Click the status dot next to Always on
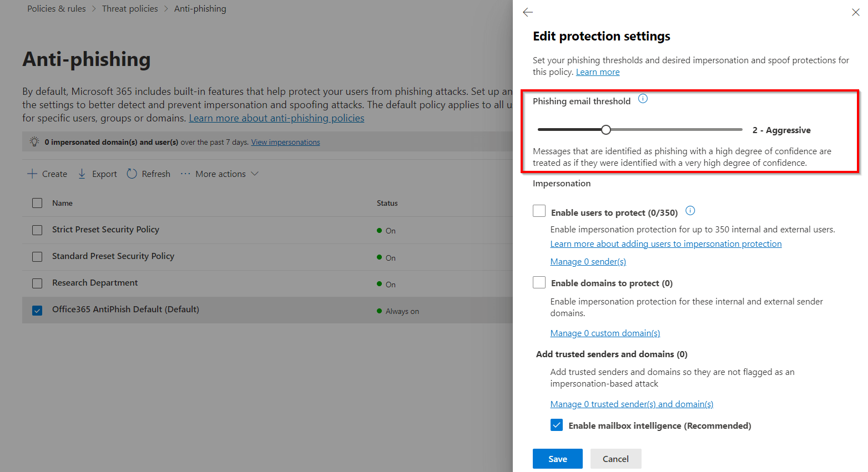 (378, 311)
